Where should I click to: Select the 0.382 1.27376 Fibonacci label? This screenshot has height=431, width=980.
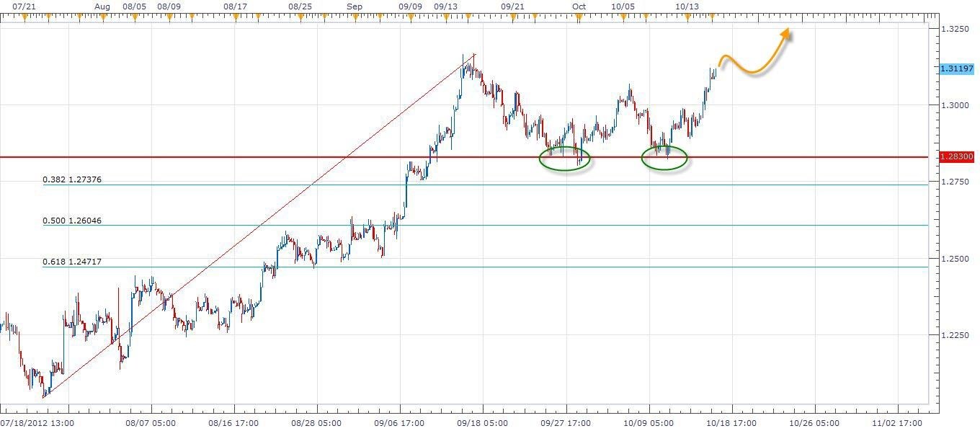71,179
